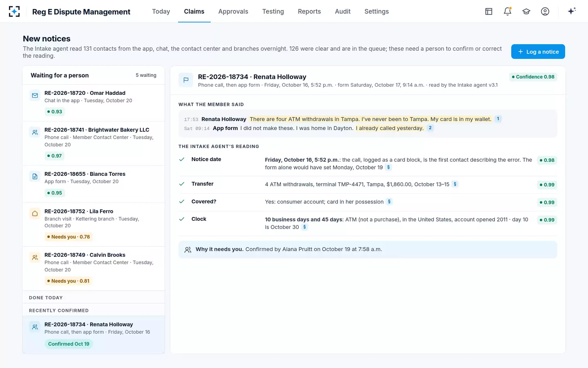Open the notifications bell
The image size is (588, 368).
pos(508,11)
